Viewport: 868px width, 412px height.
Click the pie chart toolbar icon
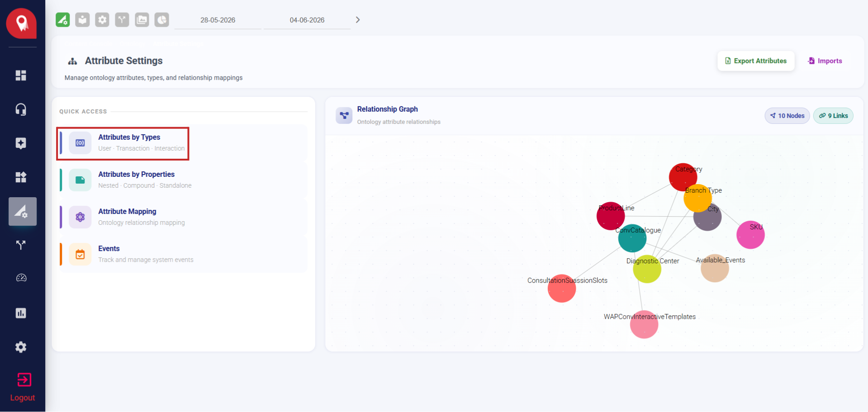pyautogui.click(x=162, y=20)
